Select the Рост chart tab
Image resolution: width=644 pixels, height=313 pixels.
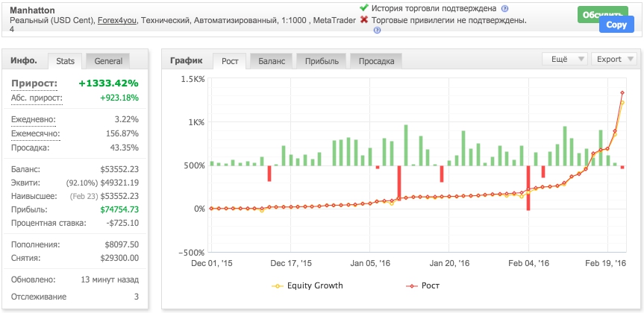[231, 61]
